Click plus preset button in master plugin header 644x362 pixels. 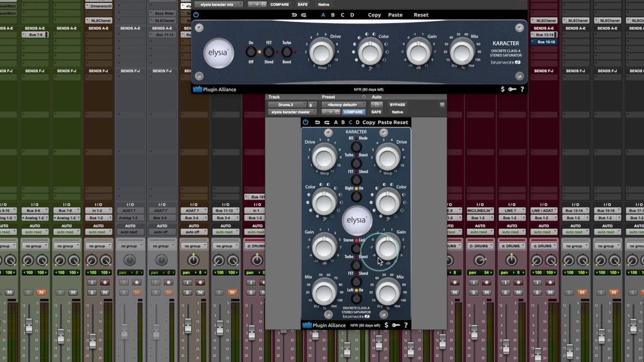point(331,112)
